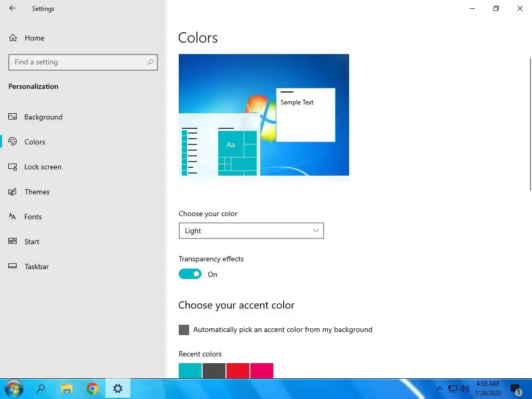
Task: Click the color preview desktop image
Action: pos(263,115)
